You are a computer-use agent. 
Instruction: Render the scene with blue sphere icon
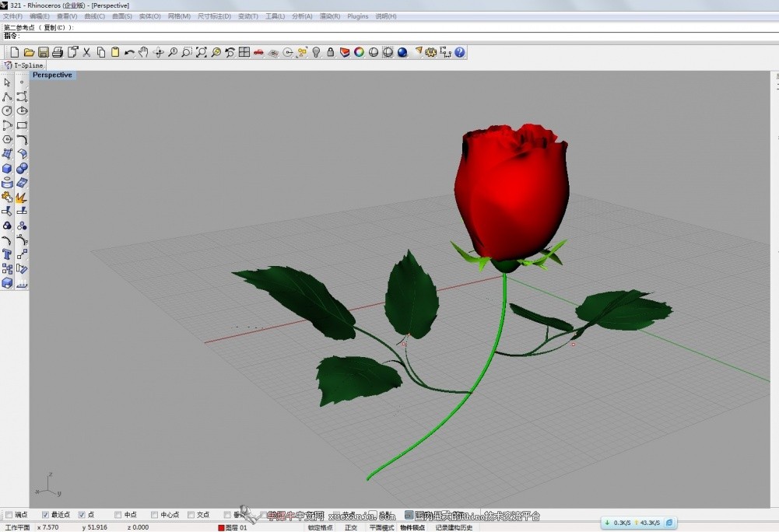(402, 52)
